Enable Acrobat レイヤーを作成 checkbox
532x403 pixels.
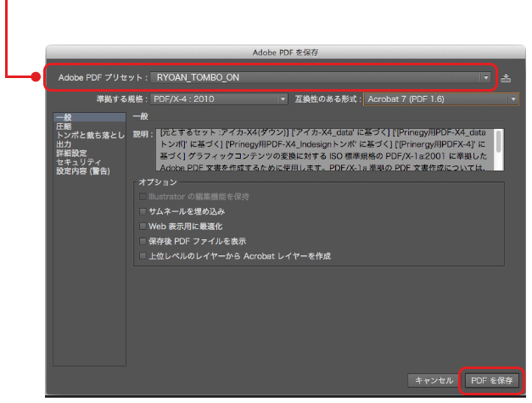(x=143, y=255)
